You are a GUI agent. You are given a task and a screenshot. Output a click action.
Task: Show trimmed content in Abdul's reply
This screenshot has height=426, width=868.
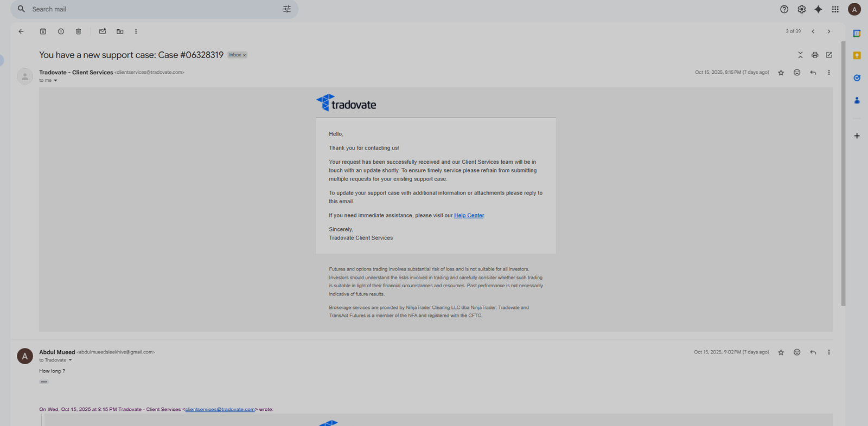[x=44, y=382]
